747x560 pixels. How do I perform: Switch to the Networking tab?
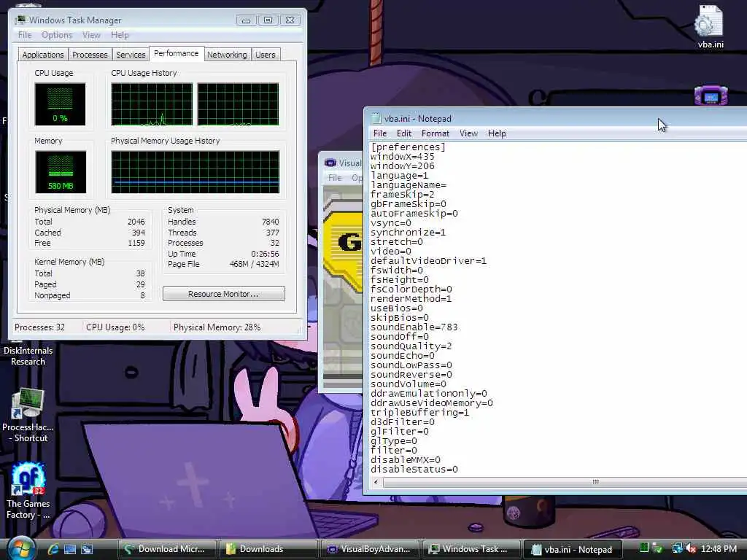pos(227,54)
